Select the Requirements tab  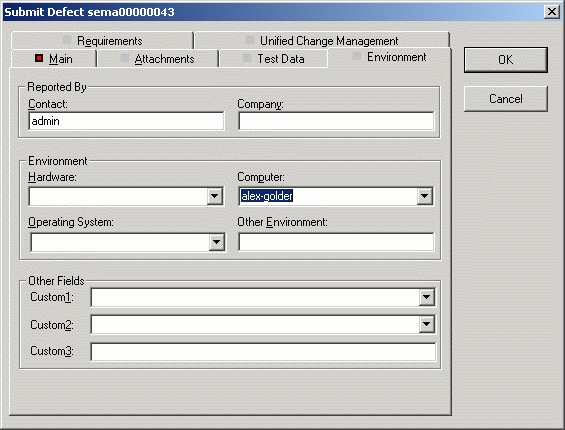[102, 41]
